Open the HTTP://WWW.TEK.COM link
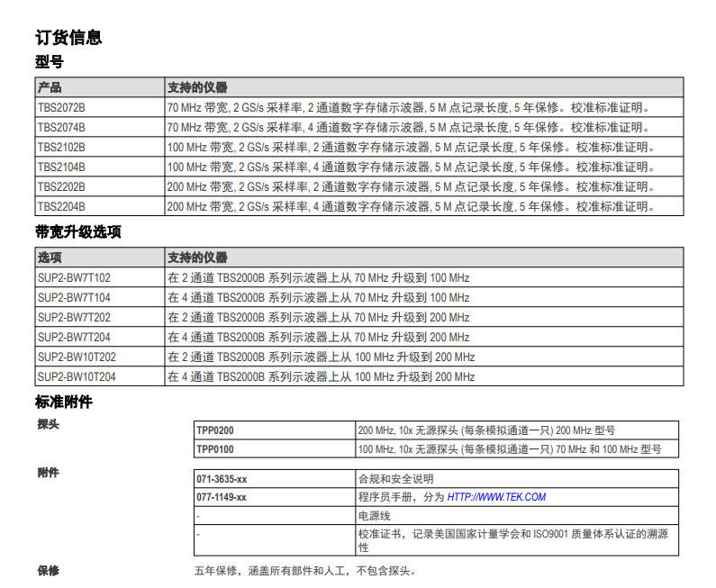The width and height of the screenshot is (716, 588). click(496, 497)
